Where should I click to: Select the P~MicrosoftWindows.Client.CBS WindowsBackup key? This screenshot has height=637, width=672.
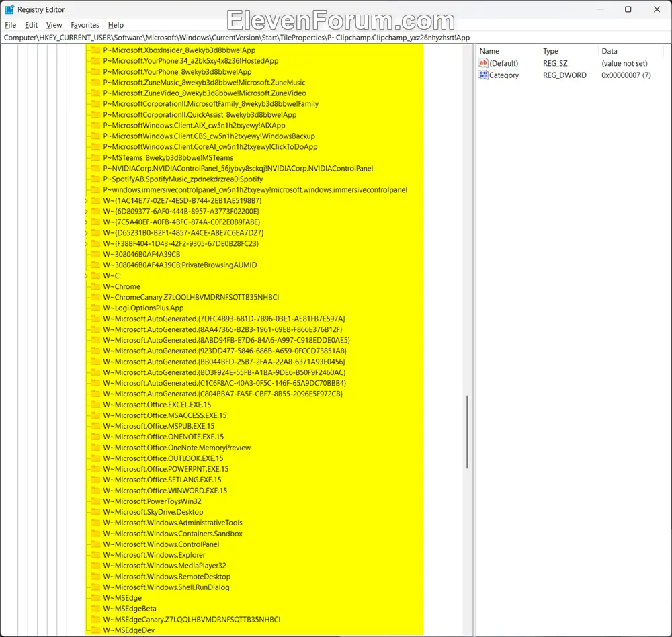pyautogui.click(x=209, y=136)
